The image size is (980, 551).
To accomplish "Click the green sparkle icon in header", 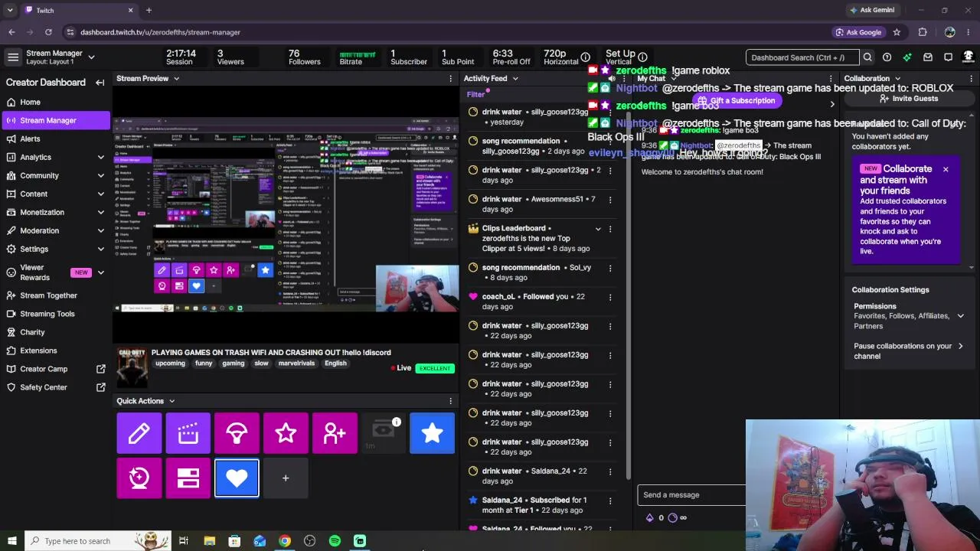I will point(907,57).
